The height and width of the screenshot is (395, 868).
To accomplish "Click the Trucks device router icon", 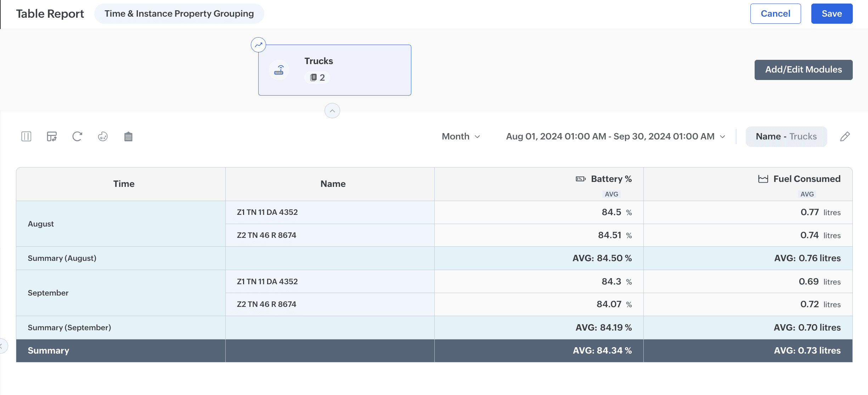I will (x=279, y=70).
